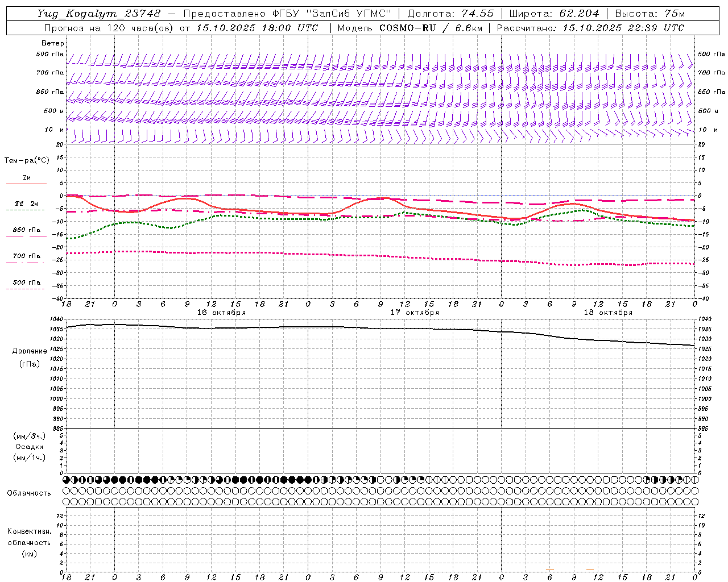Click the (мм/3ч.) precipitation unit label
The height and width of the screenshot is (582, 728).
point(30,436)
